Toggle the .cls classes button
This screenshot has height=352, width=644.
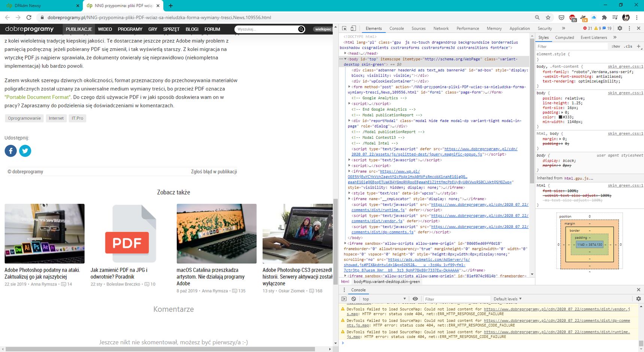628,46
